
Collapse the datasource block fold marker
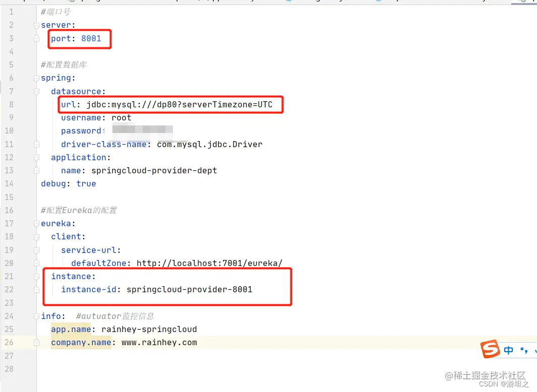point(37,91)
